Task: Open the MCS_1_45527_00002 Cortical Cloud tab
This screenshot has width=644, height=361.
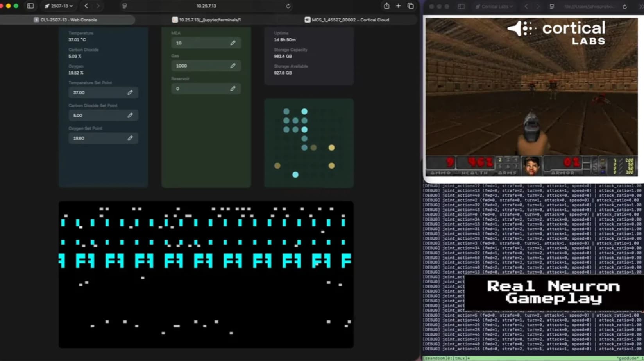Action: 347,20
